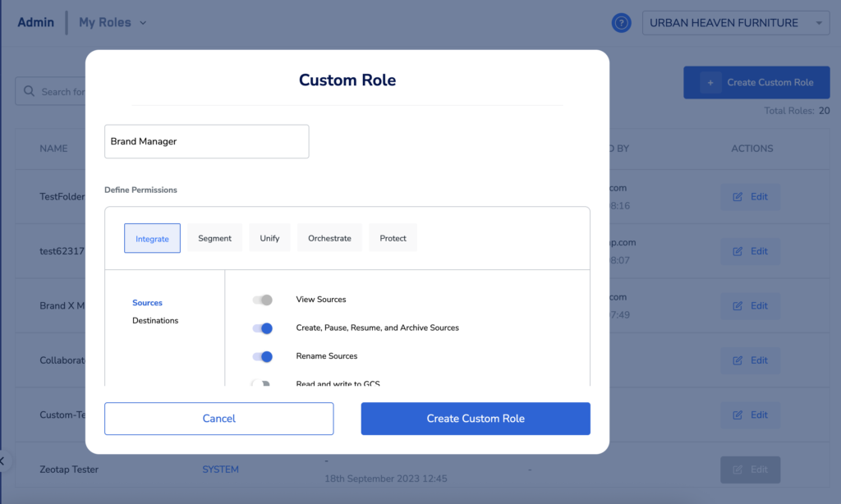Disable Create, Pause, Resume, Archive Sources toggle
This screenshot has width=841, height=504.
(262, 328)
